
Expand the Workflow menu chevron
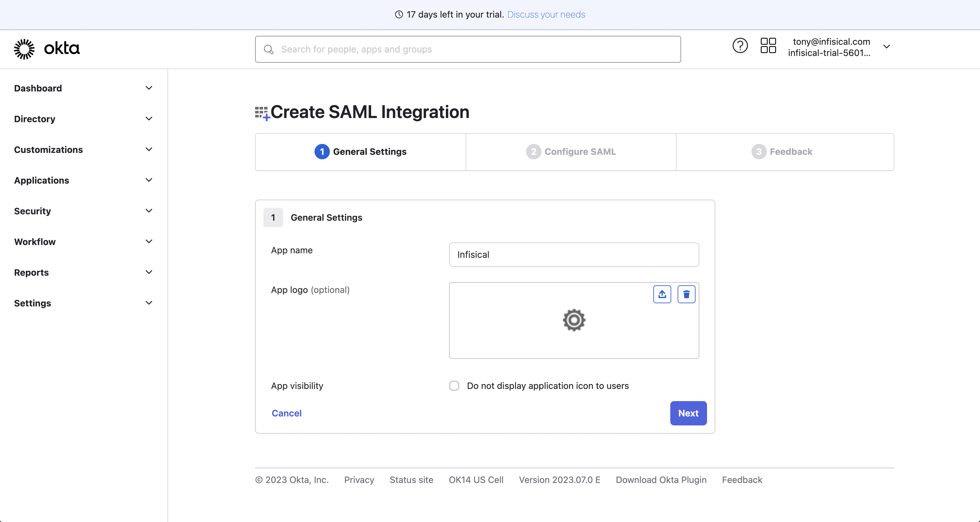tap(149, 241)
